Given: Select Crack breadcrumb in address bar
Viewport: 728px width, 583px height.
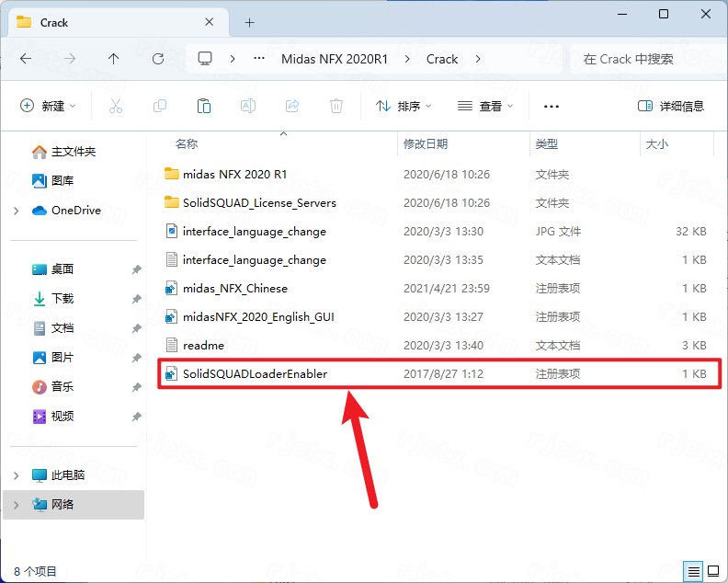Looking at the screenshot, I should (442, 59).
